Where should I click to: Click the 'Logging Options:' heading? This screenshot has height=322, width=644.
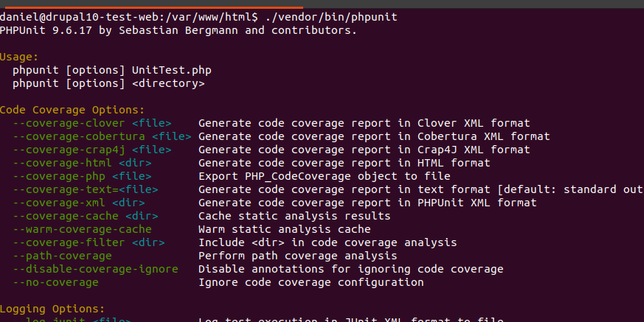click(52, 309)
